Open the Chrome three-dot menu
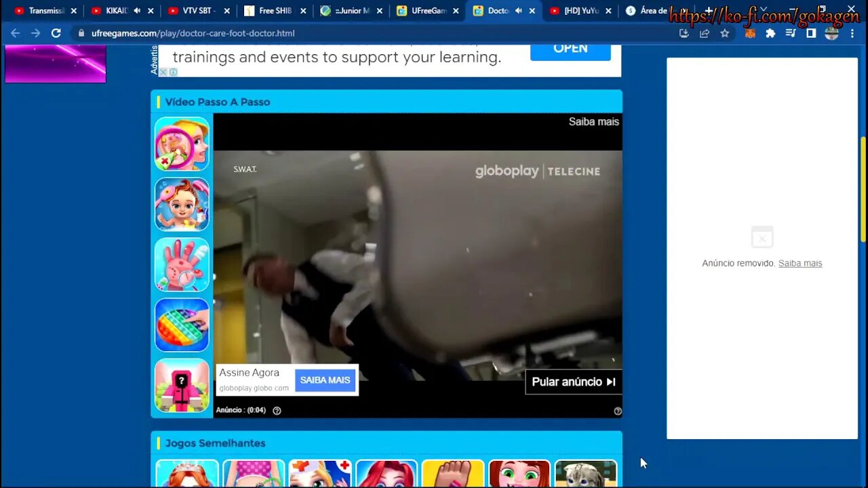 (x=853, y=33)
